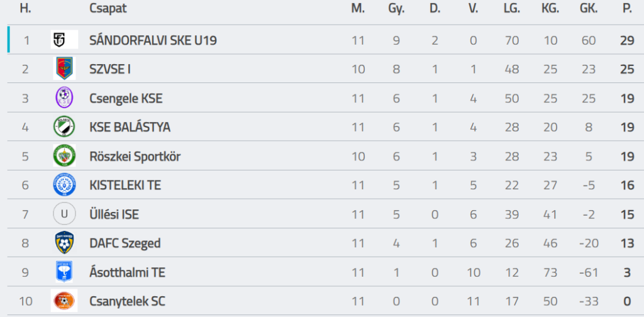This screenshot has width=644, height=317.
Task: Open the Csengele KSE team page
Action: coord(126,98)
